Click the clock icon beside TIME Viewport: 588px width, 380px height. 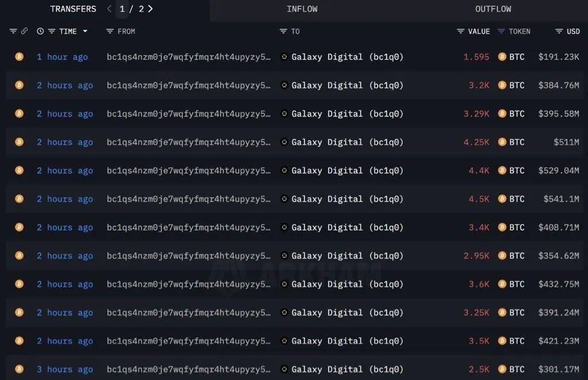click(40, 31)
